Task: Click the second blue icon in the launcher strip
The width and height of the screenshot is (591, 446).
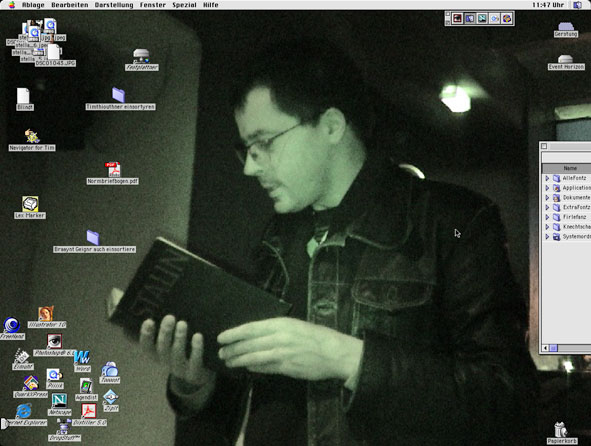Action: pyautogui.click(x=470, y=18)
